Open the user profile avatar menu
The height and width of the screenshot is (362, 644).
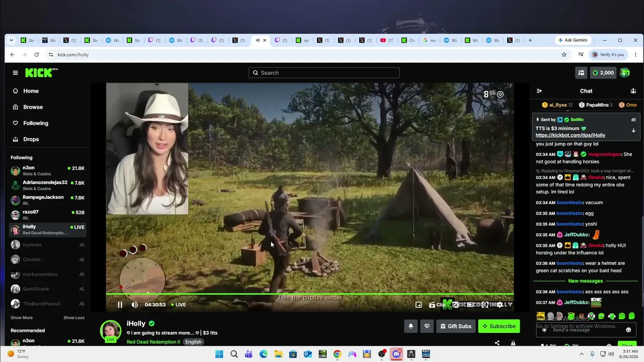coord(625,73)
